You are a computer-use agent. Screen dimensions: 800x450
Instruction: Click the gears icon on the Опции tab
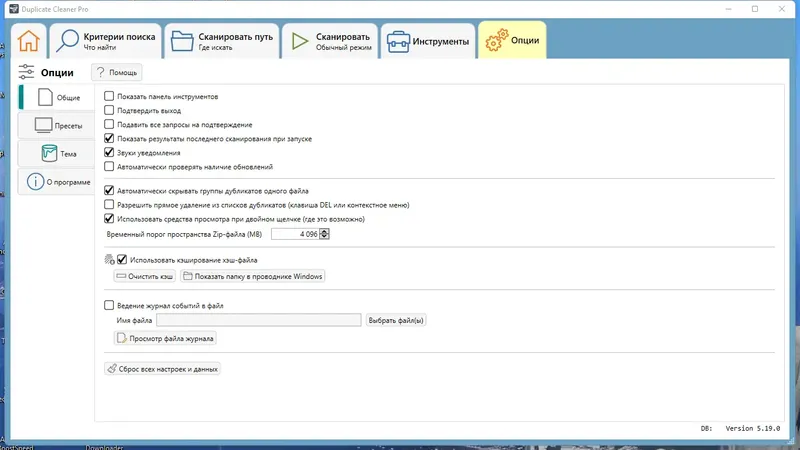click(496, 40)
